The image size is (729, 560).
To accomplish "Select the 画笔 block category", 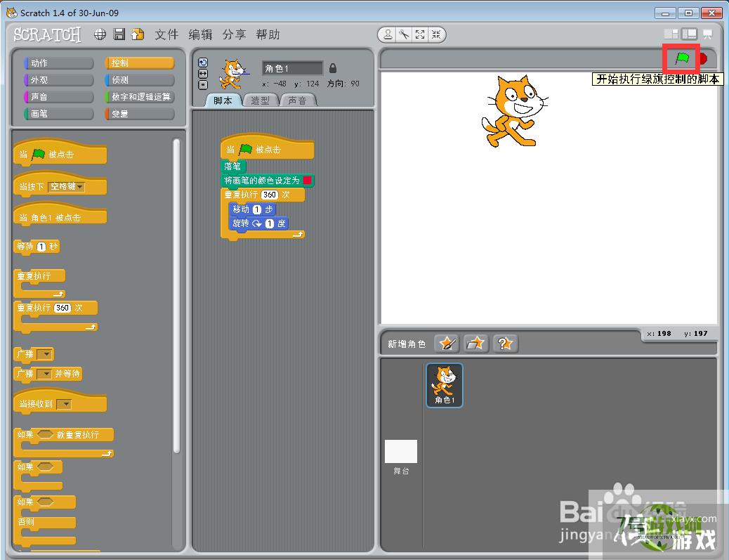I will click(x=58, y=114).
